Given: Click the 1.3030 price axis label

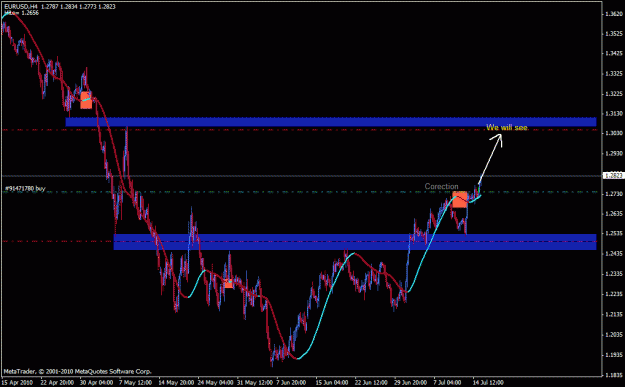Looking at the screenshot, I should pos(613,133).
